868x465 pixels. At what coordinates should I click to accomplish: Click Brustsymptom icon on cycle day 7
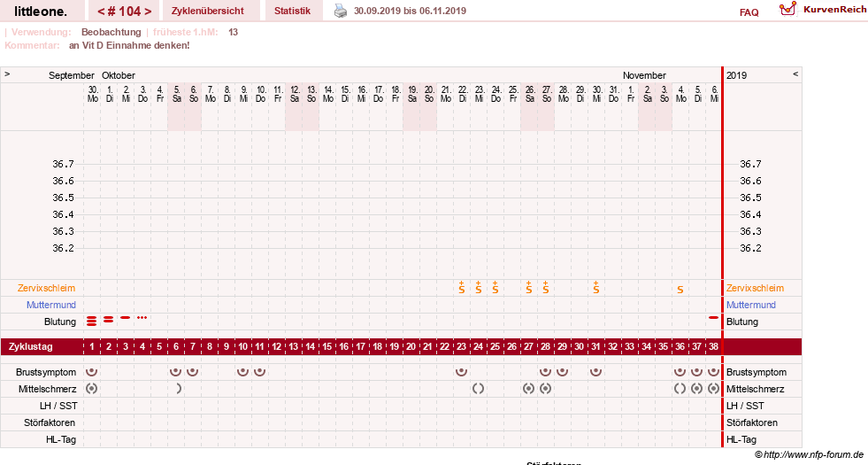[192, 371]
